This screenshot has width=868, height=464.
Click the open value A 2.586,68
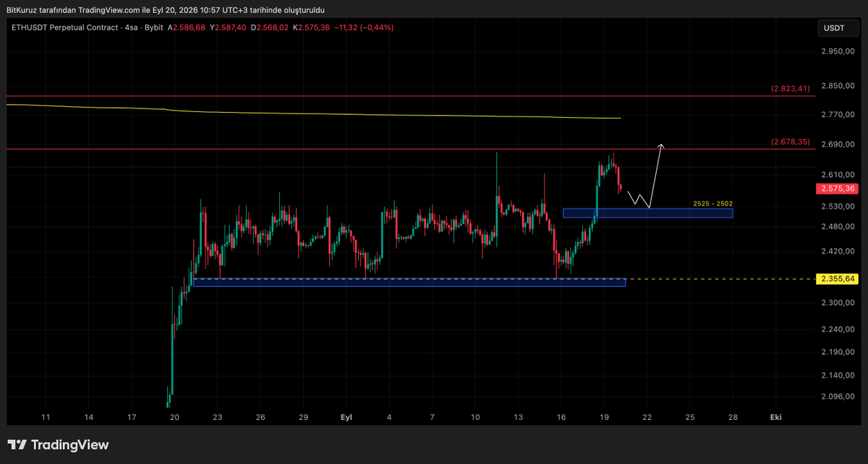(x=187, y=27)
